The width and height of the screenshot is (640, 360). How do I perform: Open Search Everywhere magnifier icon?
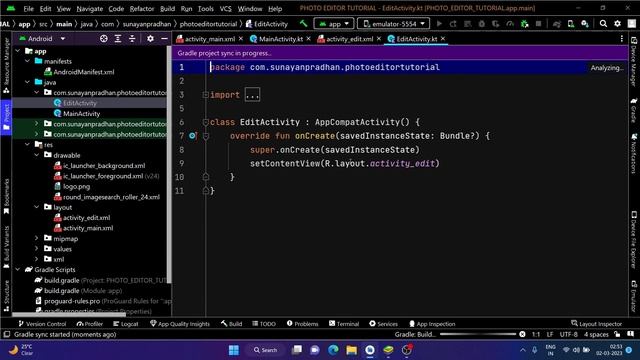coord(603,24)
